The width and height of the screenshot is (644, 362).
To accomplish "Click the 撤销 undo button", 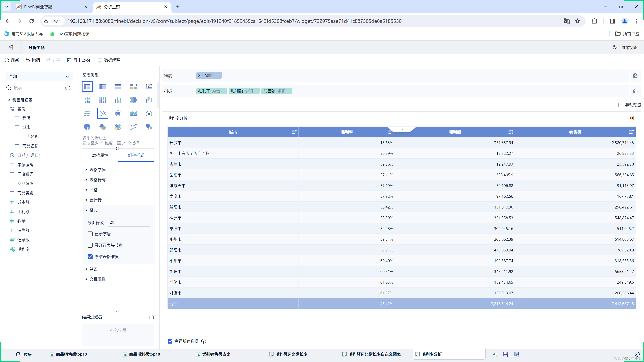I will pos(33,60).
